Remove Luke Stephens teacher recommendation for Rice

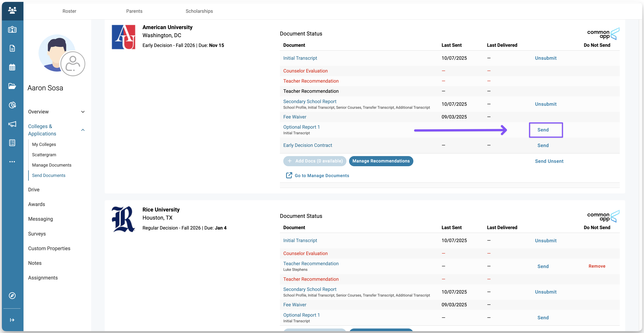tap(597, 266)
